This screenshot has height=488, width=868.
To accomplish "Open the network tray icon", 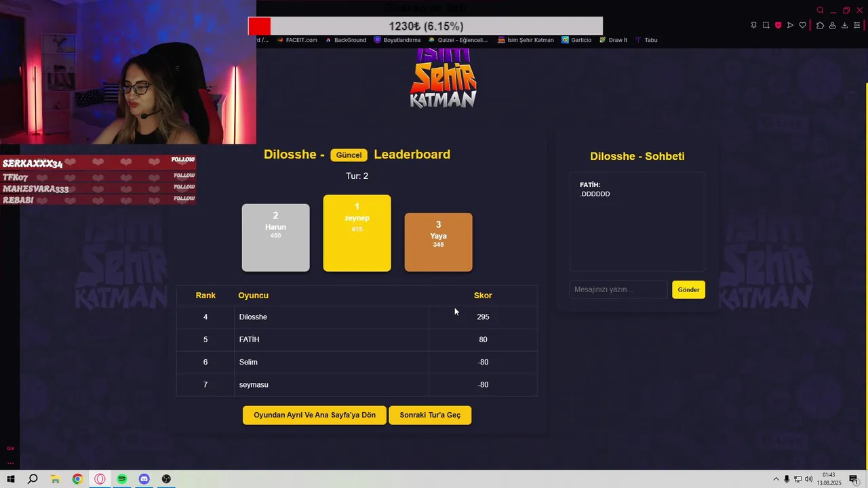I will 797,479.
